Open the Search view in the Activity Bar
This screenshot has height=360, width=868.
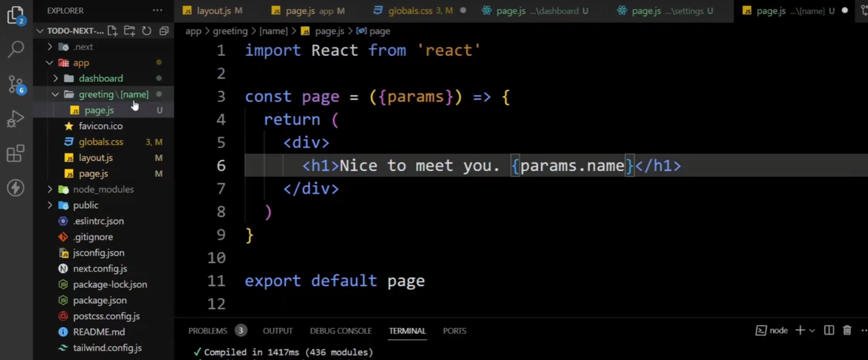pos(16,48)
